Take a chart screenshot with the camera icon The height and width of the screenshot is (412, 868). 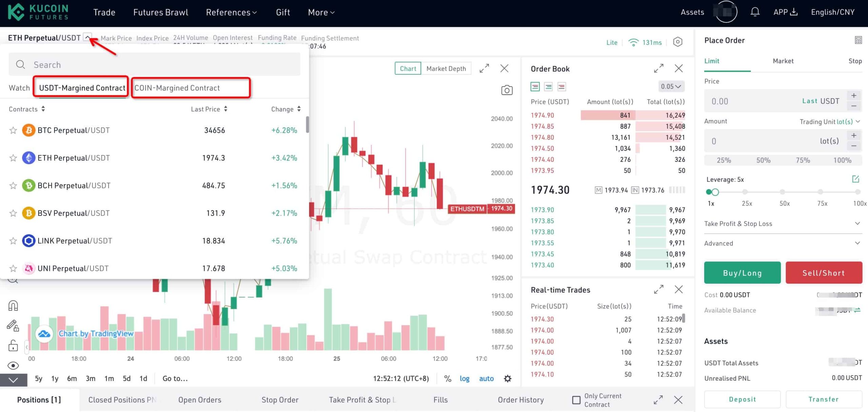[x=507, y=90]
